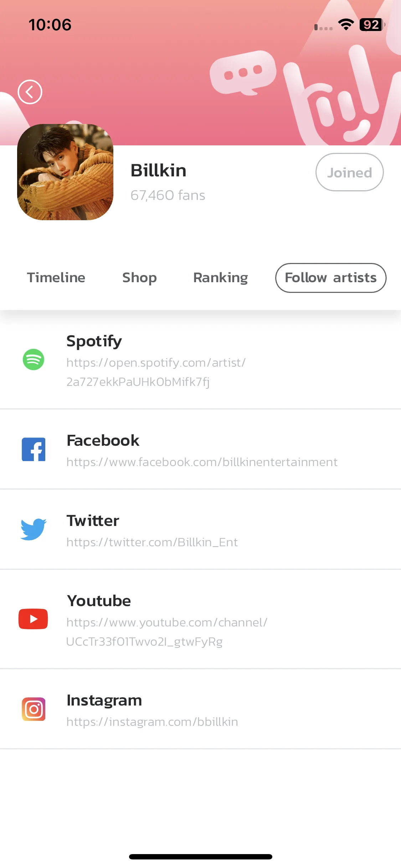
Task: Tap the Spotify logo icon
Action: [x=34, y=360]
